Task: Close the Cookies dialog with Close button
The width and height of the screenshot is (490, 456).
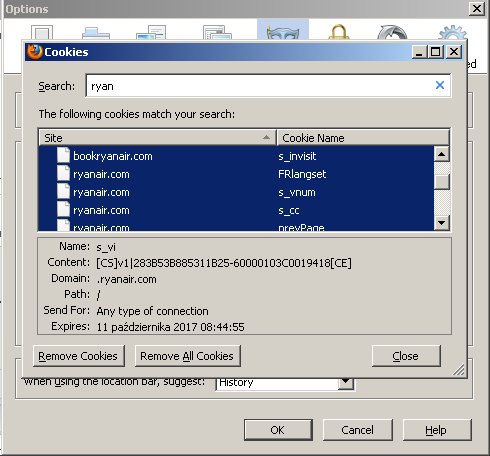Action: [x=406, y=356]
